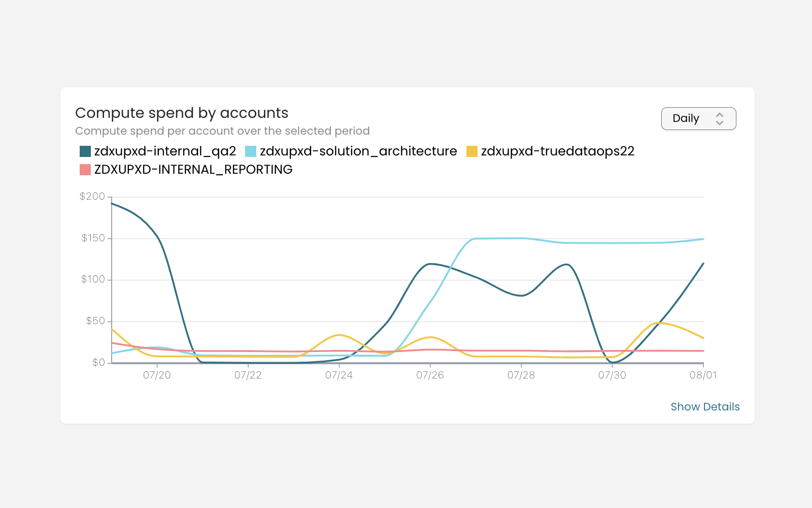Open the Show Details link

[704, 407]
